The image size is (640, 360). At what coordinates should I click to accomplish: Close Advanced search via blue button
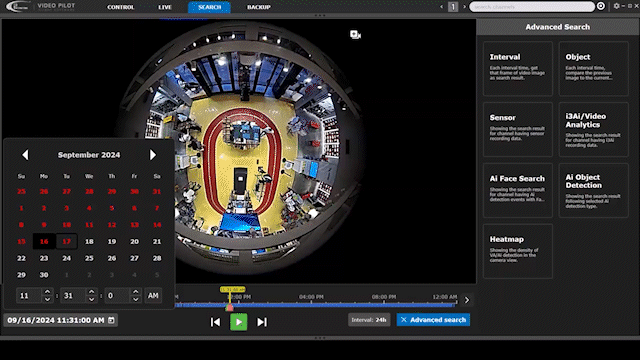click(433, 320)
